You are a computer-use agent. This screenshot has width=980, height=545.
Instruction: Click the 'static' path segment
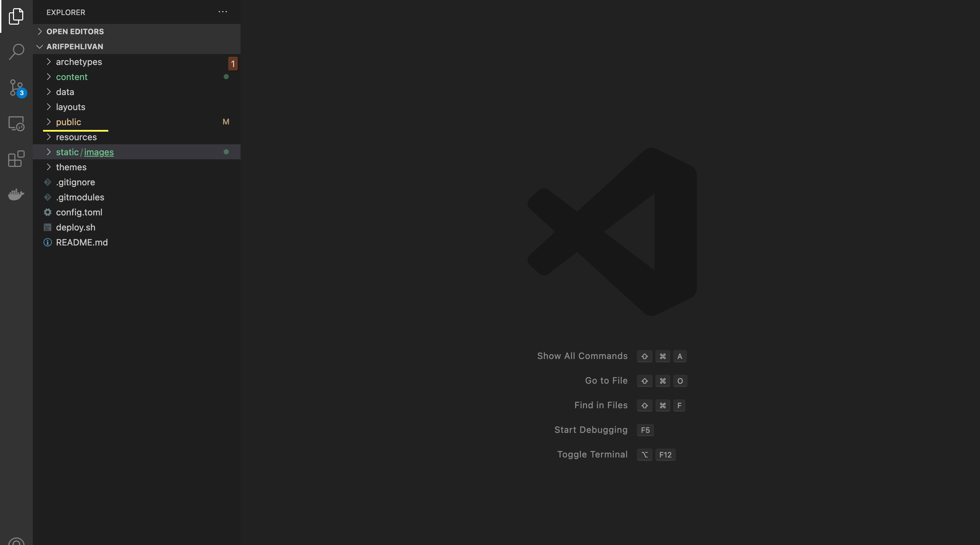[x=67, y=152]
